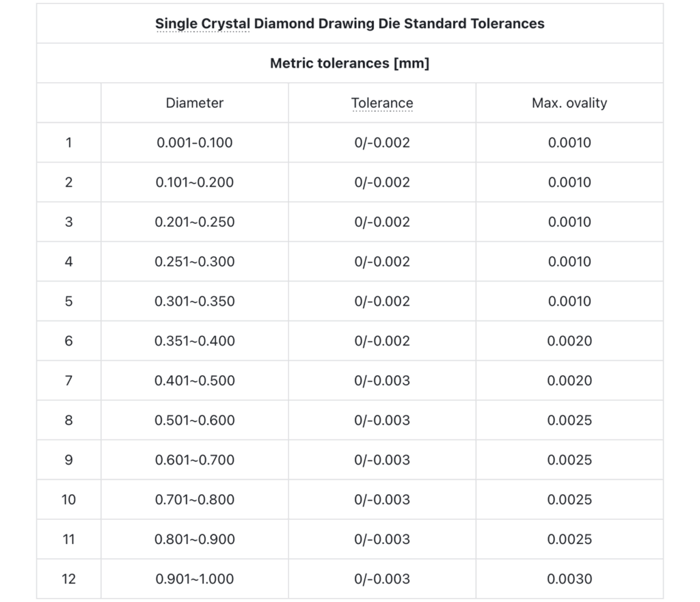Select the diameter cell 0.001-0.100

pos(195,142)
